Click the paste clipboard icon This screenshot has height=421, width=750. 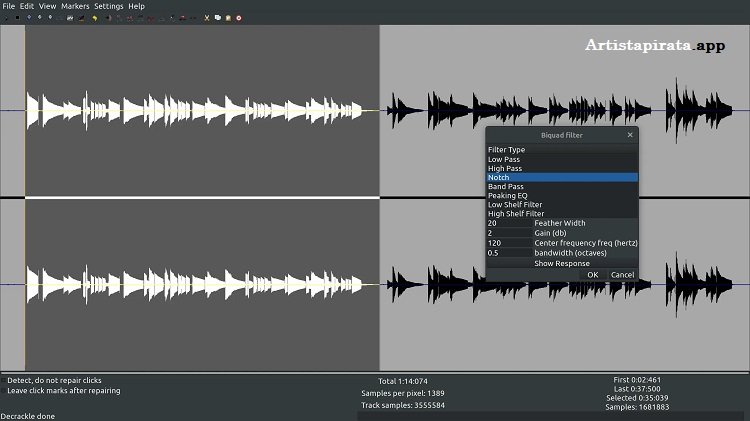pos(228,18)
